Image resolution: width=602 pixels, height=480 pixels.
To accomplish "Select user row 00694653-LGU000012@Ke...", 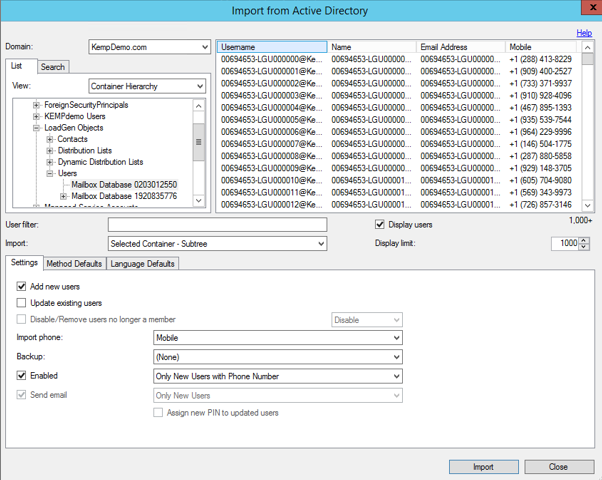I will click(x=399, y=205).
